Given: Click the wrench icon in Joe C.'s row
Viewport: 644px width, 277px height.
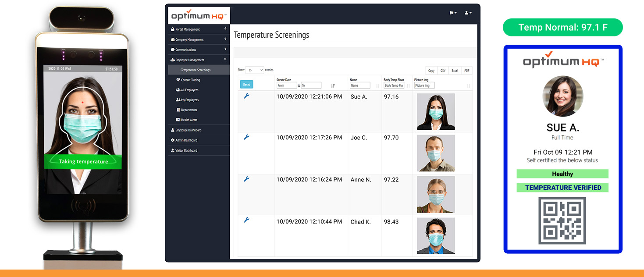Looking at the screenshot, I should [x=246, y=137].
